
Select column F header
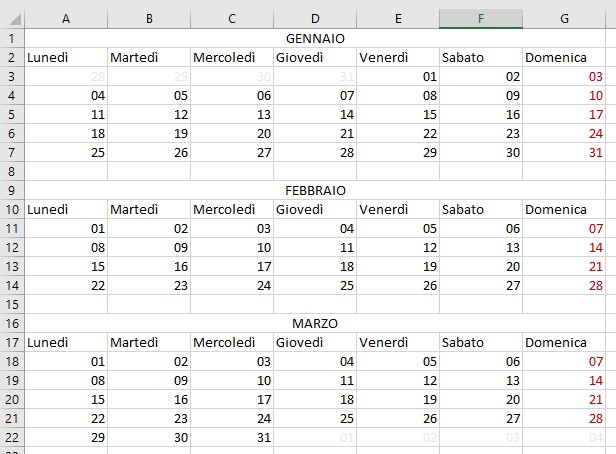pyautogui.click(x=481, y=18)
